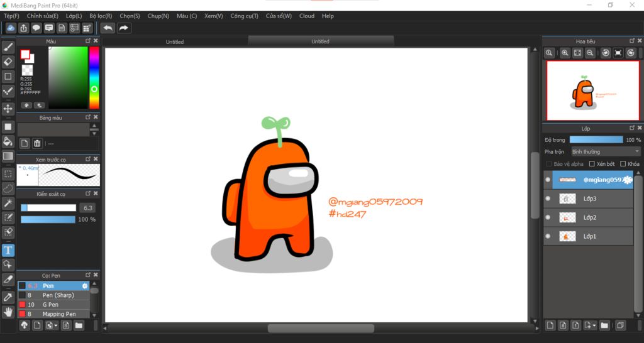Click the Redo arrow in toolbar
The image size is (644, 343).
pos(123,28)
